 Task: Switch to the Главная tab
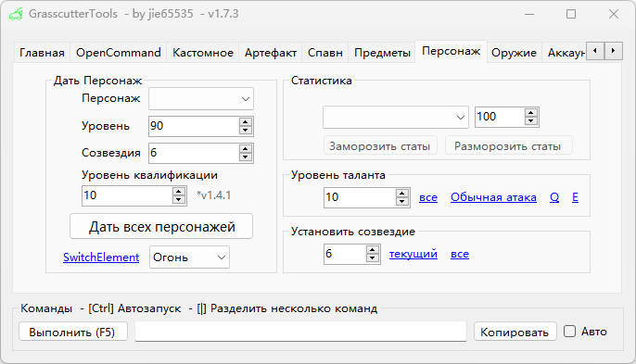43,53
